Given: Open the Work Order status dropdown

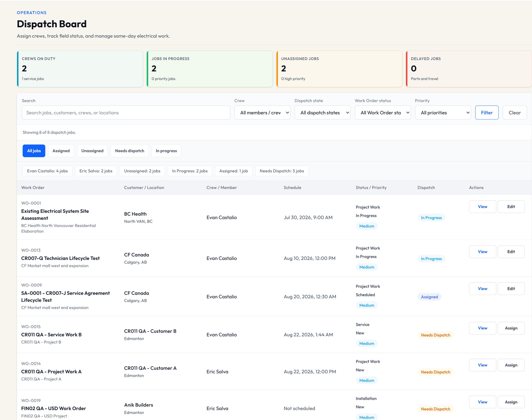Looking at the screenshot, I should 383,113.
